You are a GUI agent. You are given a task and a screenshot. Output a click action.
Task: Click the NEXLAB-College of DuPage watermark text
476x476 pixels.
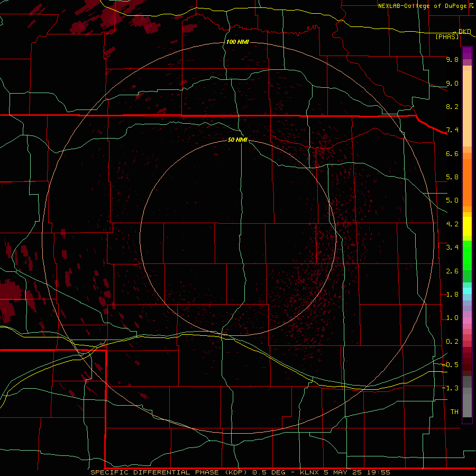423,6
